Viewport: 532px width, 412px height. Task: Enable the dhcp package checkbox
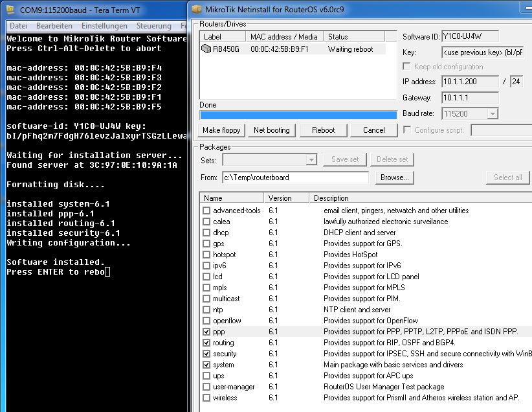click(206, 233)
